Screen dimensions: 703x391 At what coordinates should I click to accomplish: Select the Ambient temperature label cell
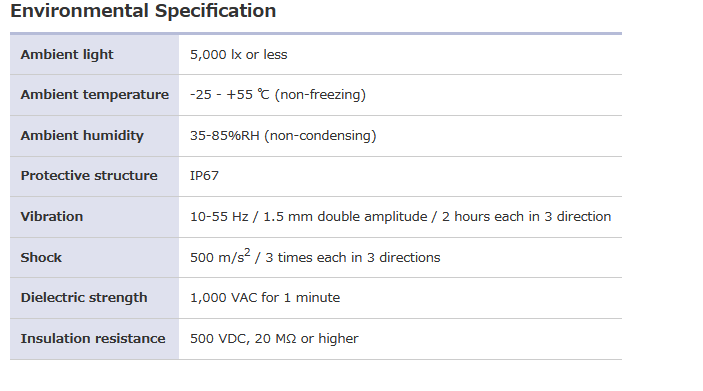(x=95, y=95)
